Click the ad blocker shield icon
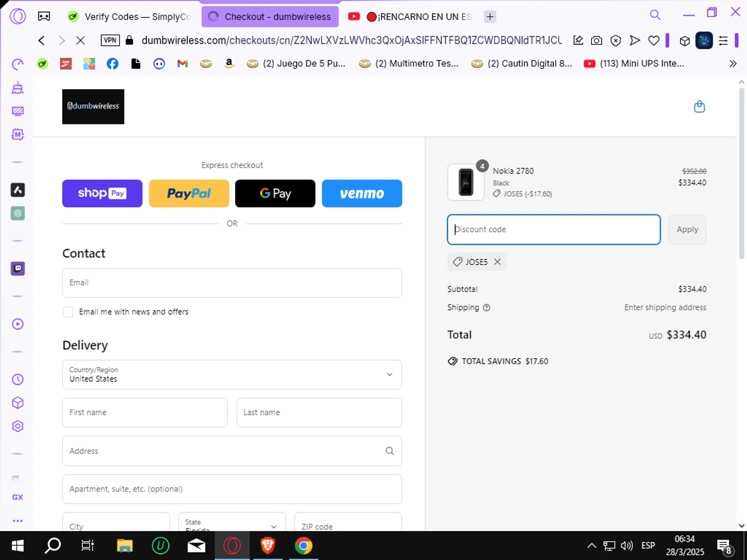 pos(616,40)
